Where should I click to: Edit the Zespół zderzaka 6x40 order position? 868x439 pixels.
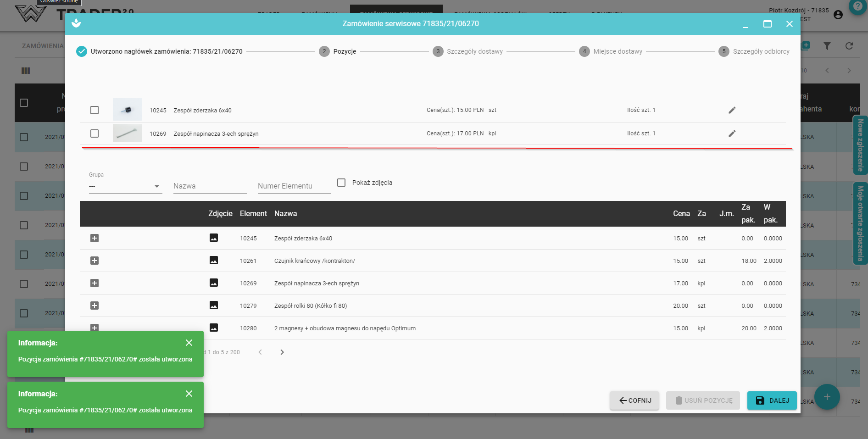[732, 110]
